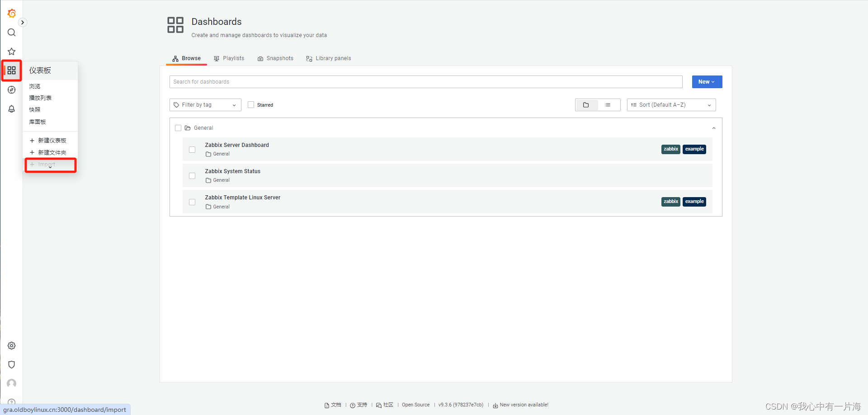Open the search magnifier in the sidebar
868x415 pixels.
pos(12,33)
